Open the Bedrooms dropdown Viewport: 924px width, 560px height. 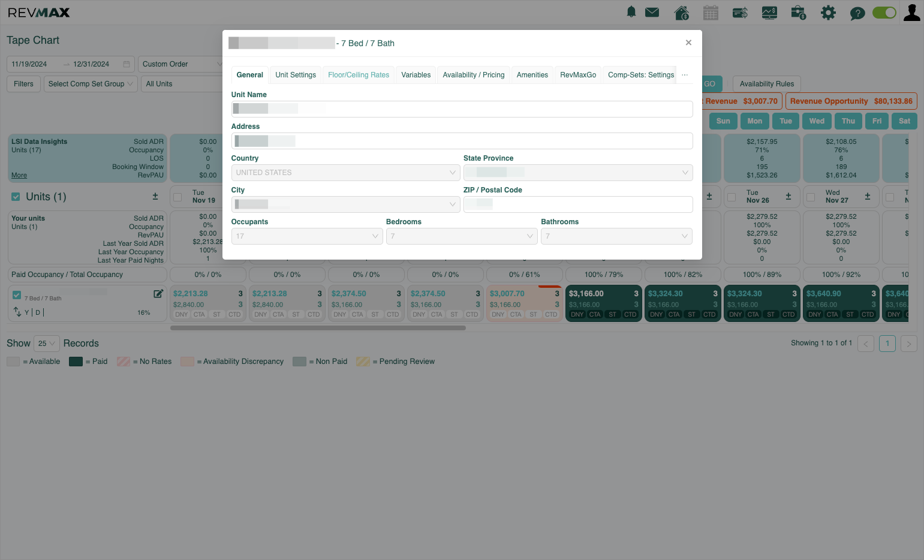(x=461, y=236)
